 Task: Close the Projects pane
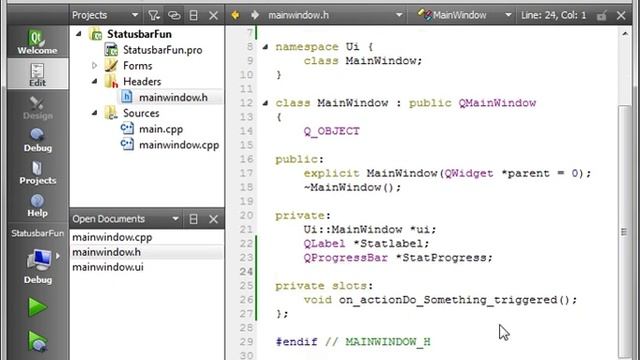pos(213,15)
